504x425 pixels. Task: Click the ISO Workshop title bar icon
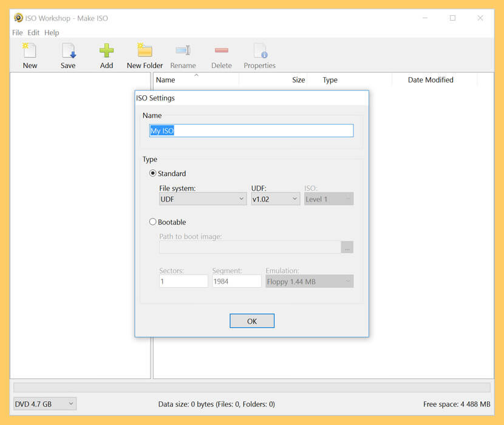pos(18,18)
